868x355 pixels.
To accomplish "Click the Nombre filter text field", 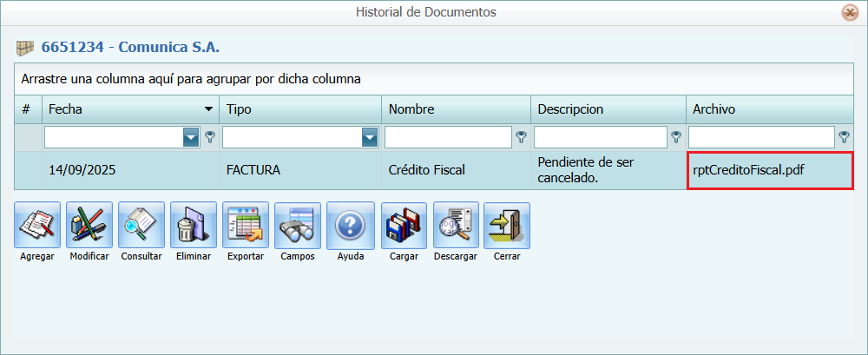I will click(448, 137).
